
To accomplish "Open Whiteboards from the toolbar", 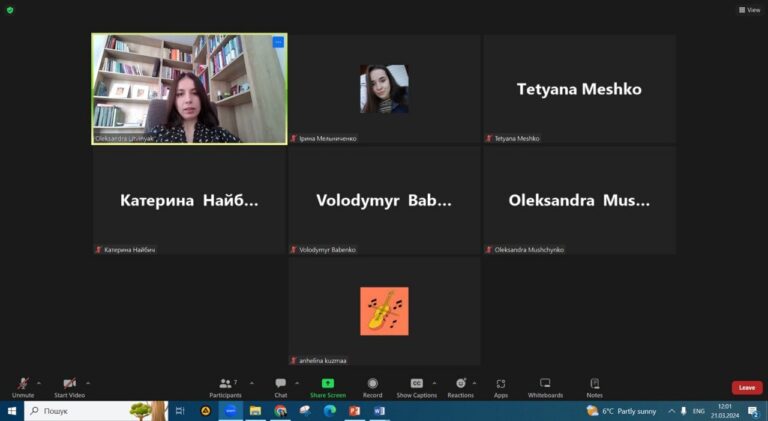I will 545,387.
